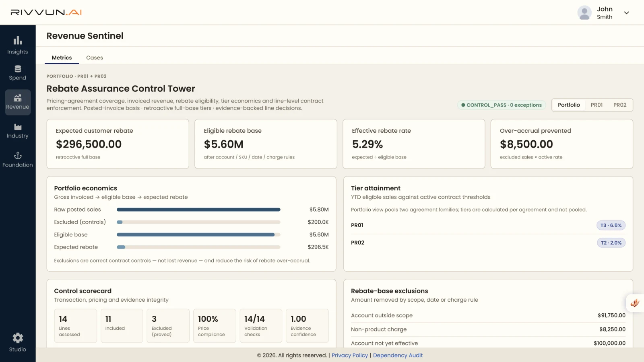Click the 14/14 Validation checks tile

coord(261,326)
